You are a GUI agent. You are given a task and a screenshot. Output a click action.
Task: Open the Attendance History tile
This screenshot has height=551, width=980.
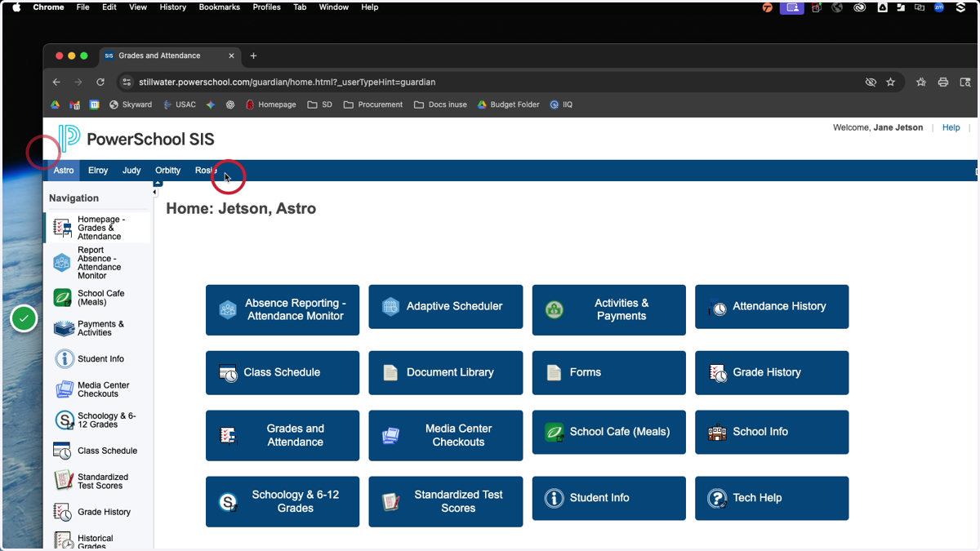tap(772, 307)
